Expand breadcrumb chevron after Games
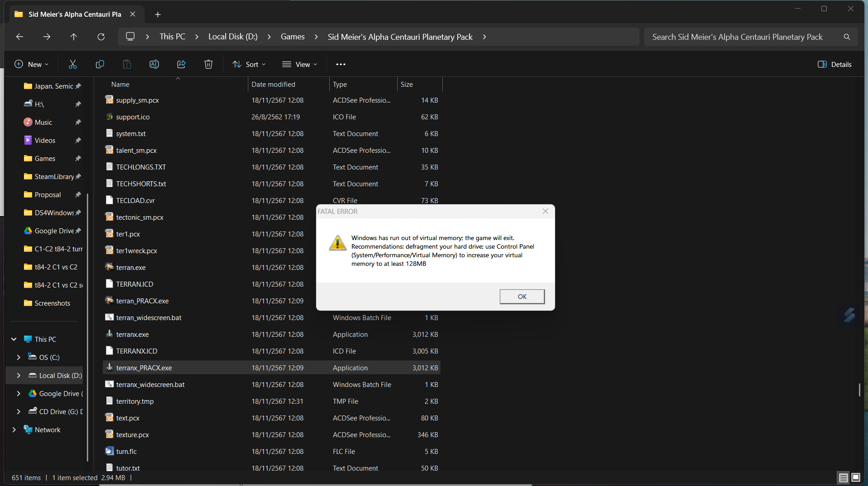868x486 pixels. (x=316, y=37)
